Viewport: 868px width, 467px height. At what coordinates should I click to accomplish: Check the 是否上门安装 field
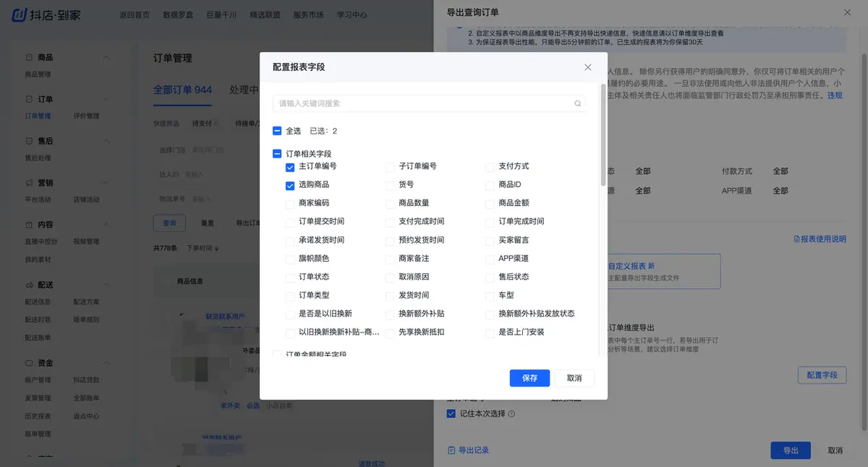click(x=490, y=333)
